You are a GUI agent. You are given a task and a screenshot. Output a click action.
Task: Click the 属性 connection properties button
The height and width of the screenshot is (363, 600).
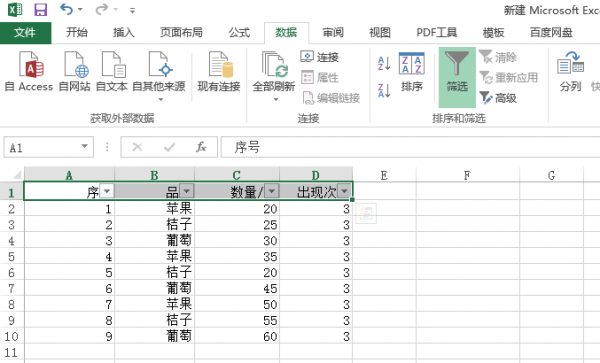click(x=320, y=78)
